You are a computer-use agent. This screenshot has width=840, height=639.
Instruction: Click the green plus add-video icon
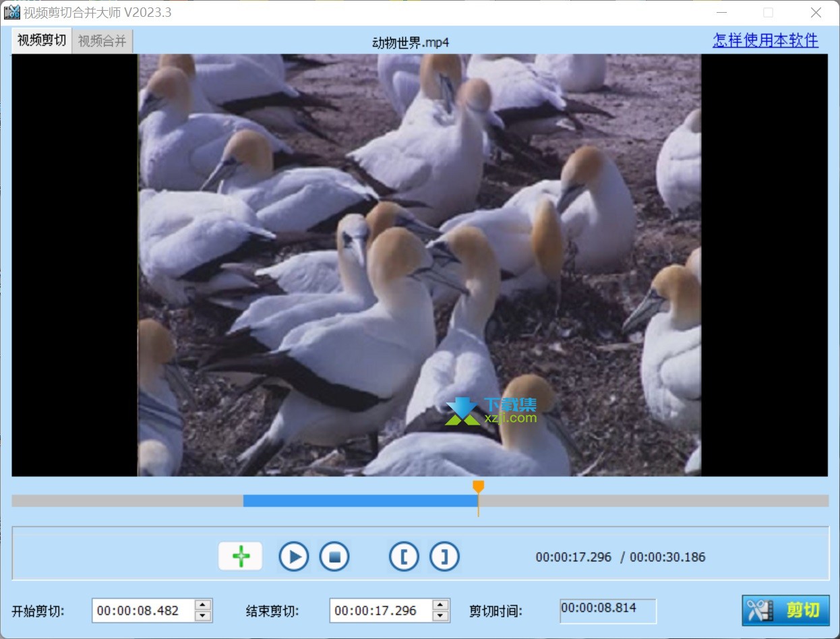click(241, 556)
